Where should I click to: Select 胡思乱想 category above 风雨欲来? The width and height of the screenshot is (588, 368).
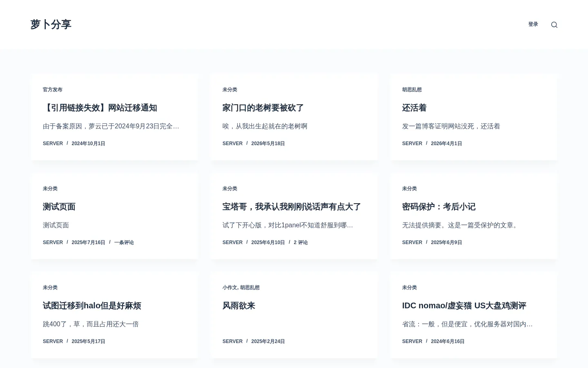pos(250,287)
